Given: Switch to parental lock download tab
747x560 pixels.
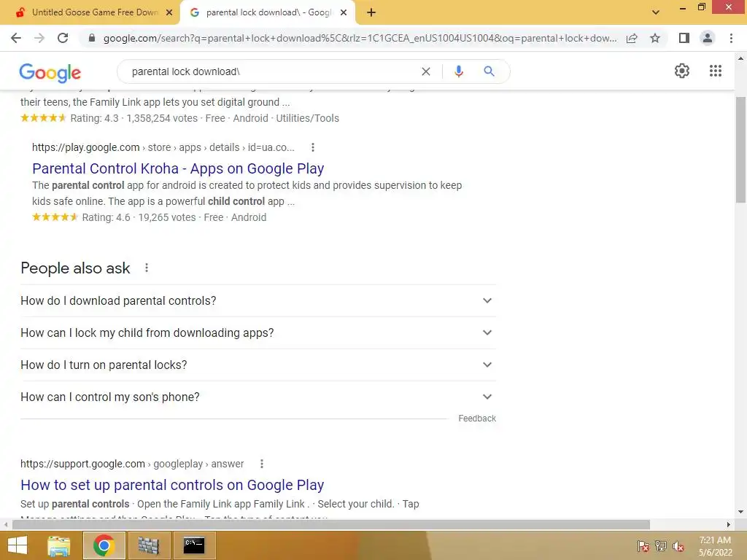Looking at the screenshot, I should pos(268,13).
